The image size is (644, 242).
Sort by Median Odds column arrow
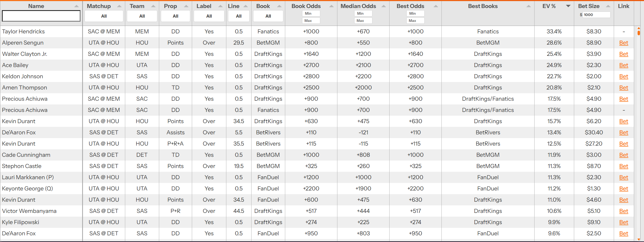(x=384, y=6)
